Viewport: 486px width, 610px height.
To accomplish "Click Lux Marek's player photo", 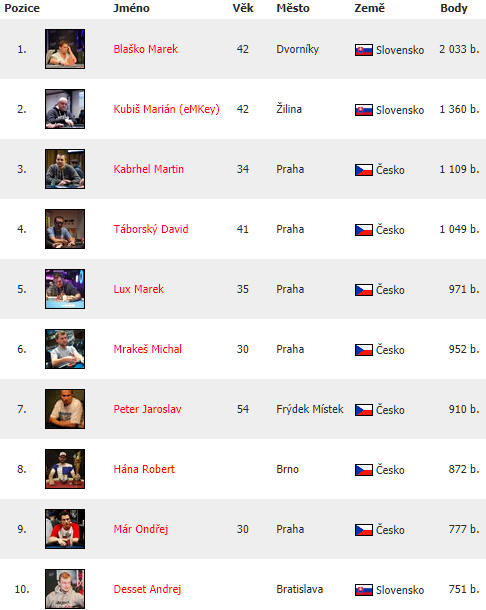I will [x=65, y=289].
